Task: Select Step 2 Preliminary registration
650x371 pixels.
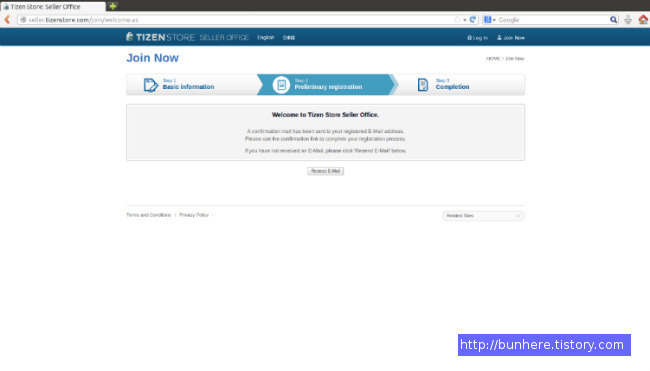Action: tap(328, 84)
